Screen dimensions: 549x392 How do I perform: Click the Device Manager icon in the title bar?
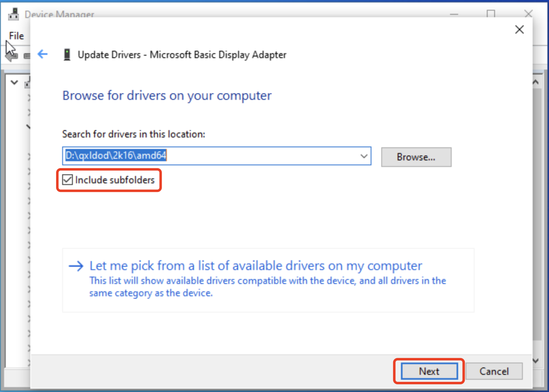pyautogui.click(x=13, y=13)
